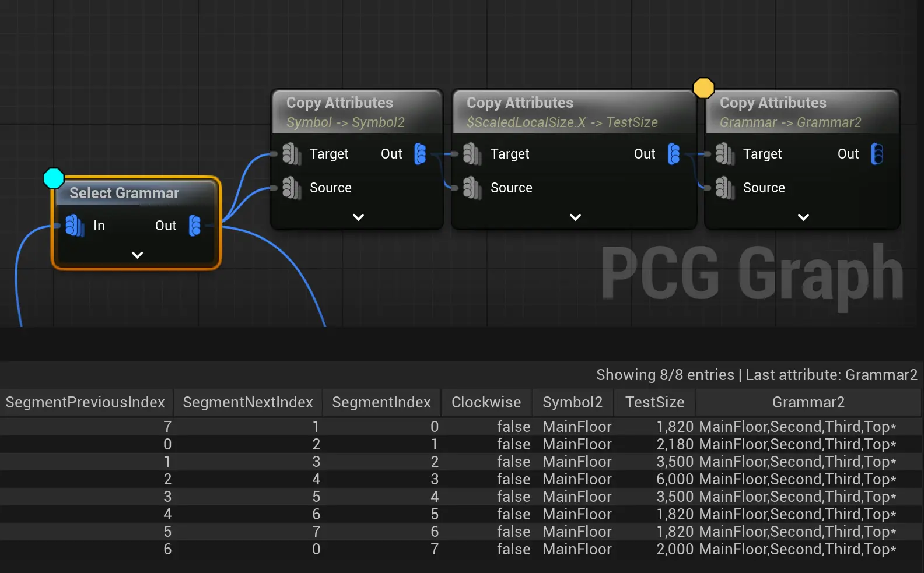Select the Select Grammar node title
924x573 pixels.
[124, 193]
